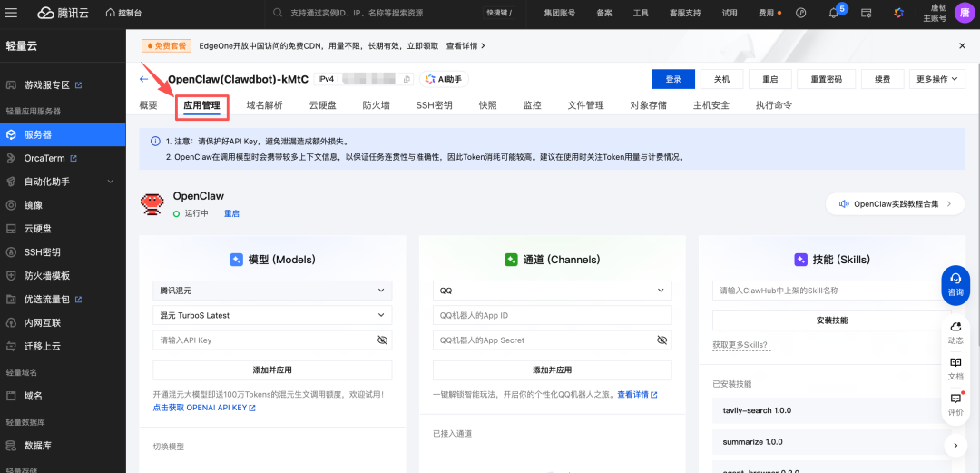The image size is (980, 473).
Task: Switch to the 云硬盘 tab
Action: coord(322,105)
